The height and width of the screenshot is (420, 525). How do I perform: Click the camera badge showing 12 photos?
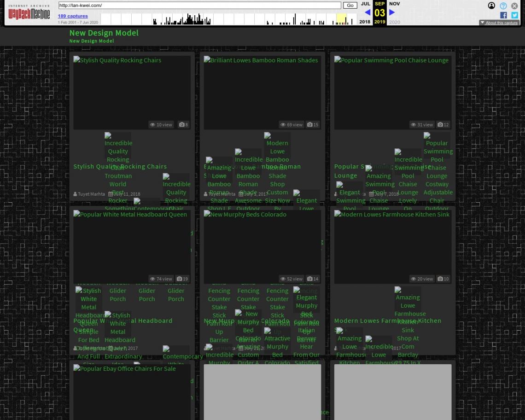[443, 125]
